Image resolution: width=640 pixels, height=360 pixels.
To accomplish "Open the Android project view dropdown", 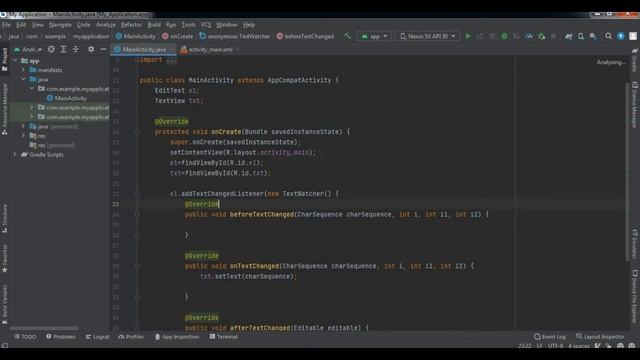I will (x=28, y=49).
